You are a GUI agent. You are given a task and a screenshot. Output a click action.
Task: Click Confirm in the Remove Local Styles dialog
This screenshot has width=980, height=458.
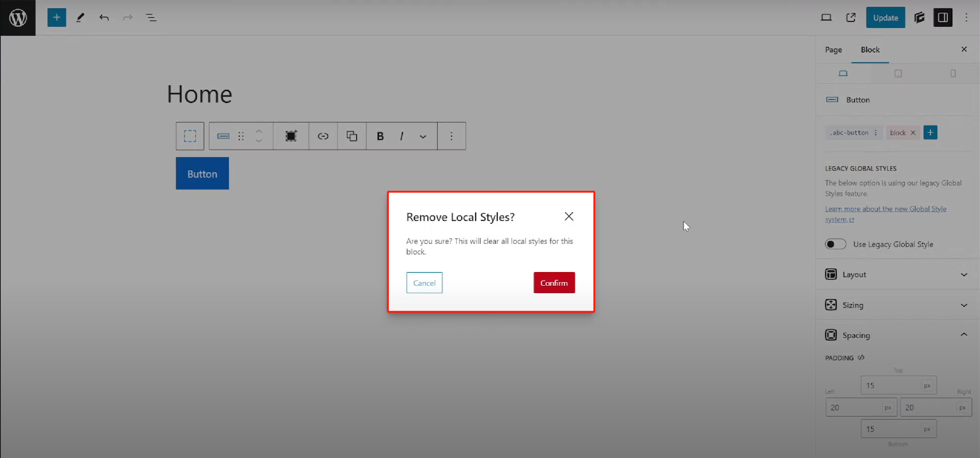(x=554, y=282)
